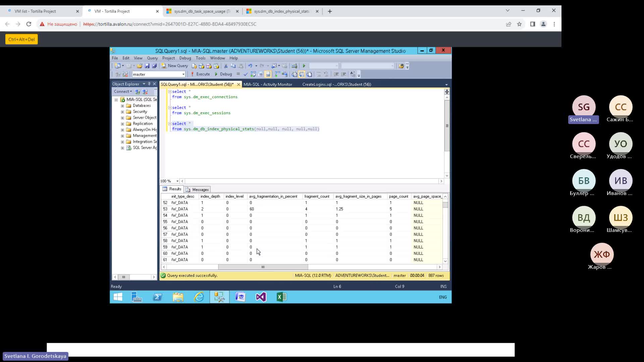The image size is (644, 362).
Task: Close the SQLQuery1.sql tab
Action: tap(238, 84)
